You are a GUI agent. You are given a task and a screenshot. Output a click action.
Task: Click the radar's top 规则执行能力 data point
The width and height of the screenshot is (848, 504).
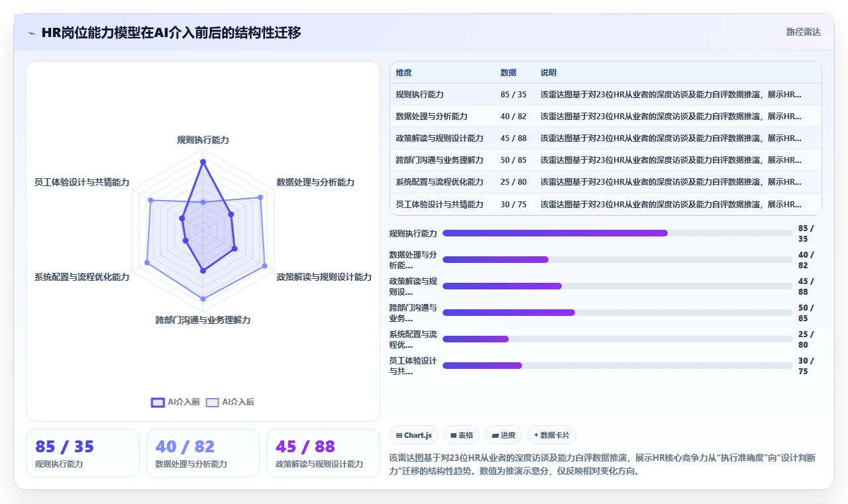203,162
